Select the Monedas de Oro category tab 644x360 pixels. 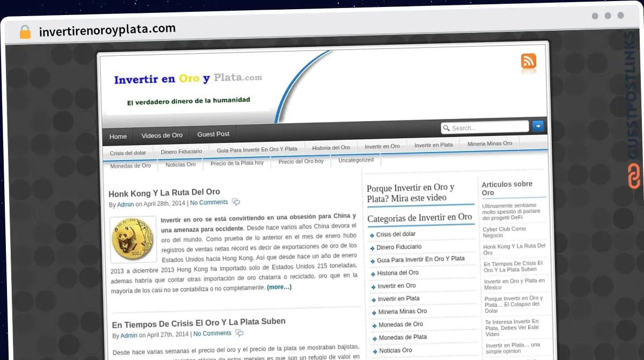click(x=130, y=166)
